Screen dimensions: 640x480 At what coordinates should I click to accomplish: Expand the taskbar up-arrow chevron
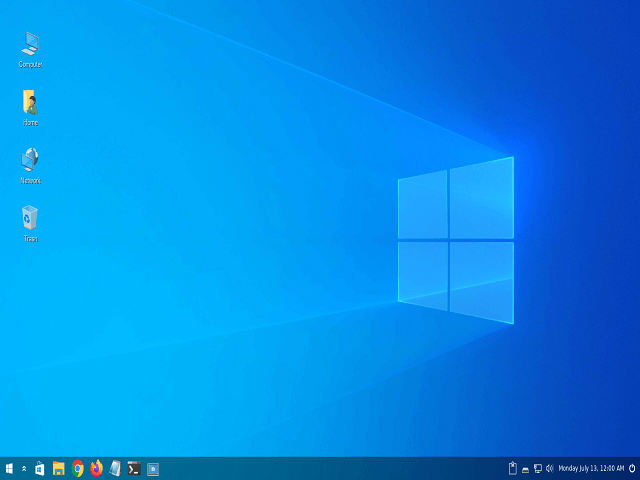(x=24, y=468)
